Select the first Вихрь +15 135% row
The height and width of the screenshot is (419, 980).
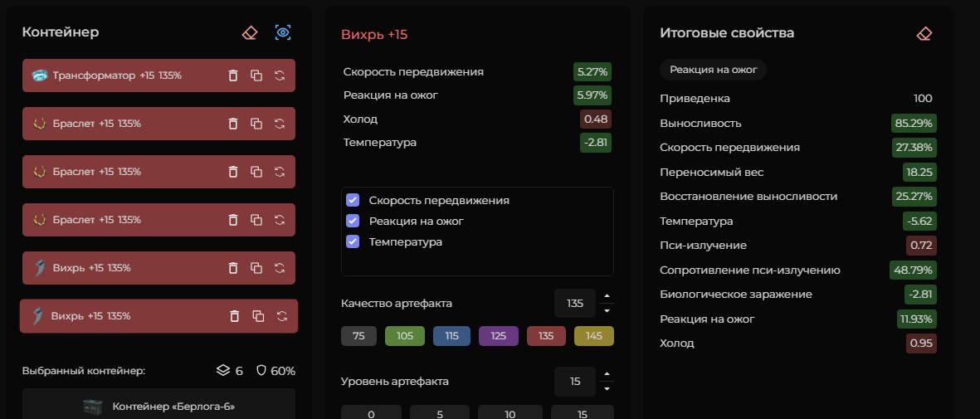click(158, 268)
